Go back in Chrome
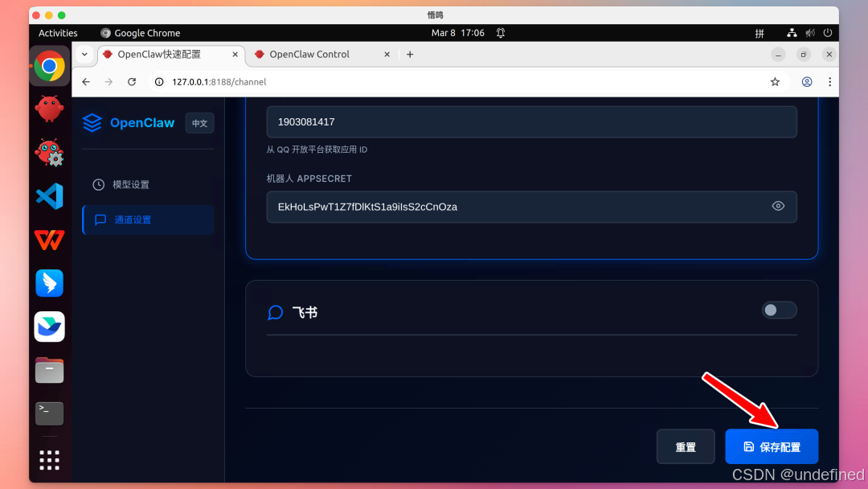Viewport: 868px width, 489px height. [x=86, y=82]
